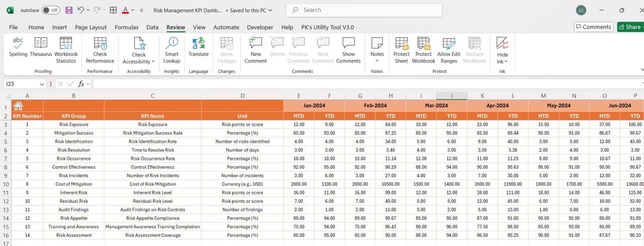Click the home icon in cell A1
644x246 pixels.
click(18, 106)
